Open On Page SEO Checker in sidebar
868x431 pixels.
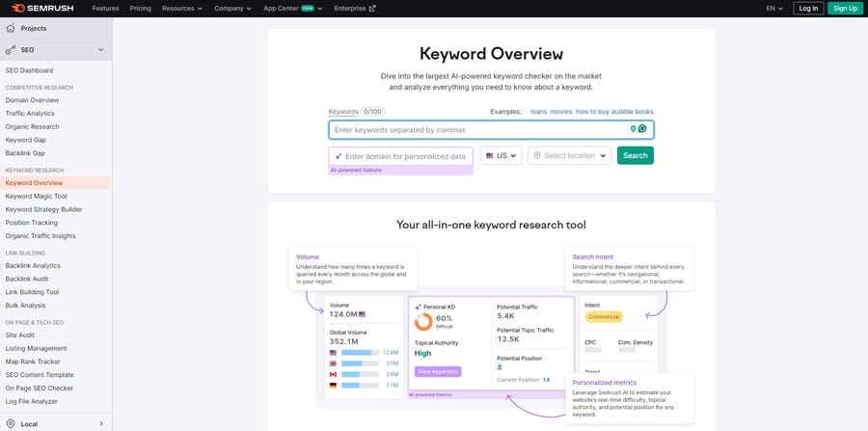(x=40, y=389)
